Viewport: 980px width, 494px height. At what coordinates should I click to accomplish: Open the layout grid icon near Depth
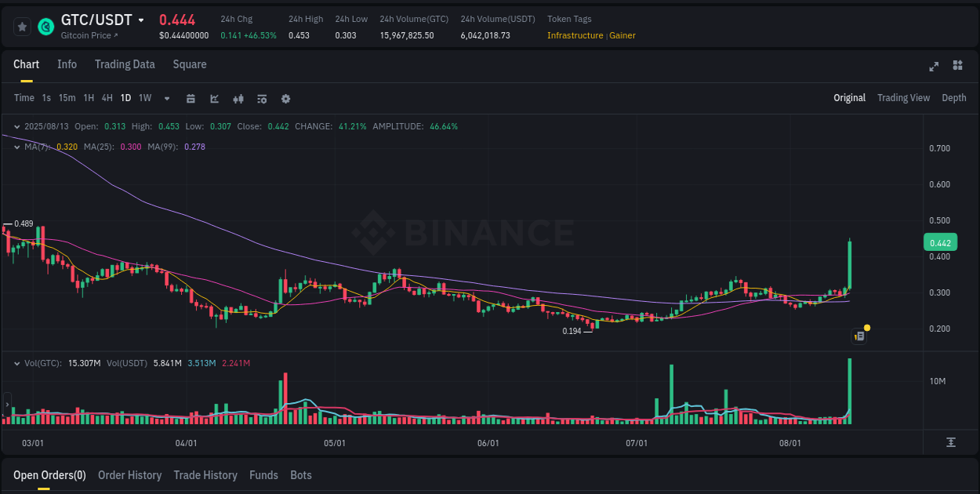[956, 67]
